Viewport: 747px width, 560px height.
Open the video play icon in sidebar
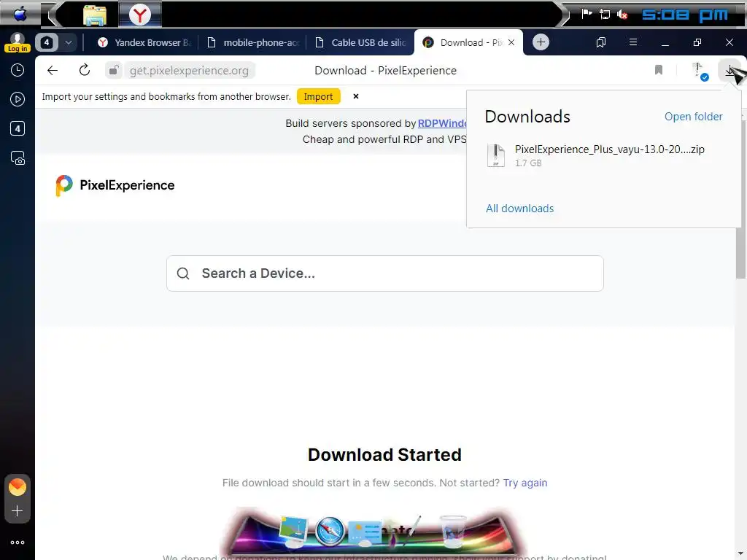click(x=18, y=99)
